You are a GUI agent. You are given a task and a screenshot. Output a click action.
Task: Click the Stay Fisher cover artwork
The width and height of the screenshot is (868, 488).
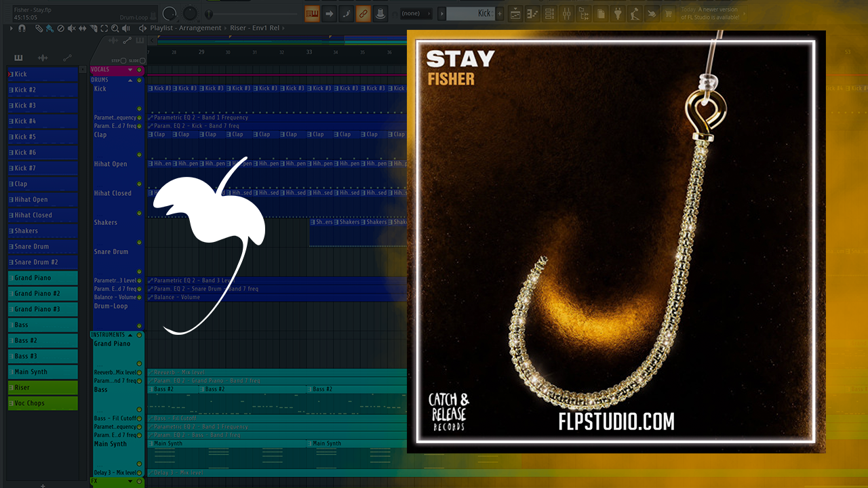point(616,242)
